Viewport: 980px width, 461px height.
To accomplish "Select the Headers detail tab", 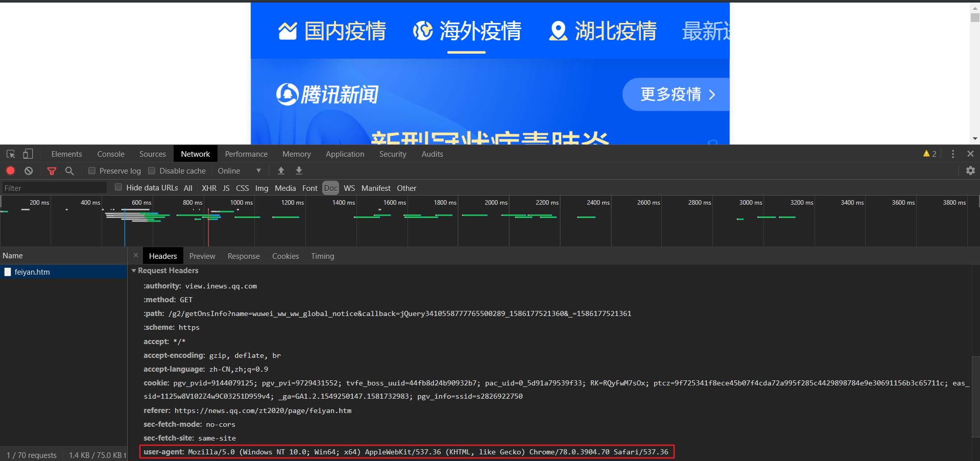I will (163, 256).
